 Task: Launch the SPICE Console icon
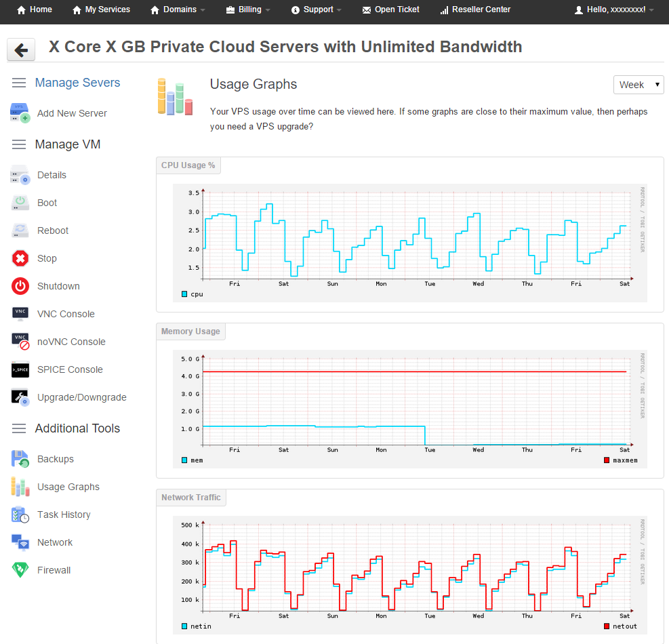[x=20, y=369]
